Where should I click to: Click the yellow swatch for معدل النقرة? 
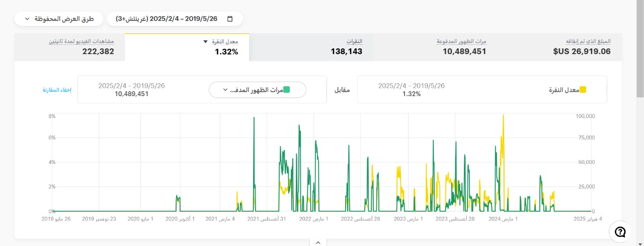click(583, 90)
